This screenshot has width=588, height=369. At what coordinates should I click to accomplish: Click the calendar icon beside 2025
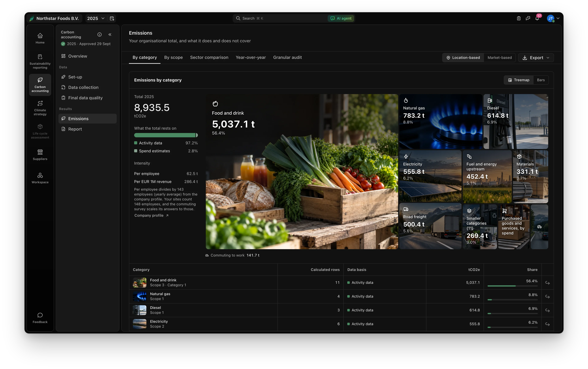coord(112,18)
